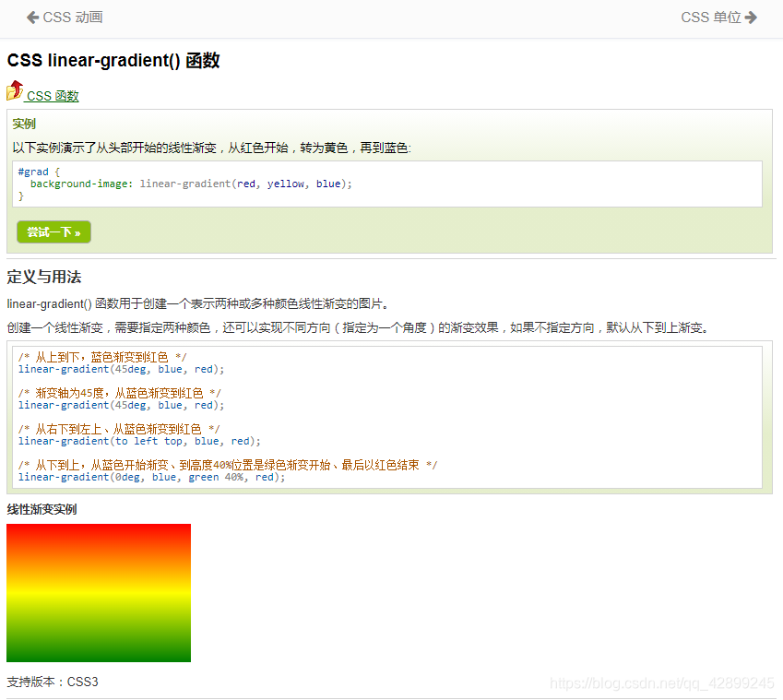Image resolution: width=783 pixels, height=700 pixels.
Task: Click the 定义与用法 section heading
Action: [43, 277]
